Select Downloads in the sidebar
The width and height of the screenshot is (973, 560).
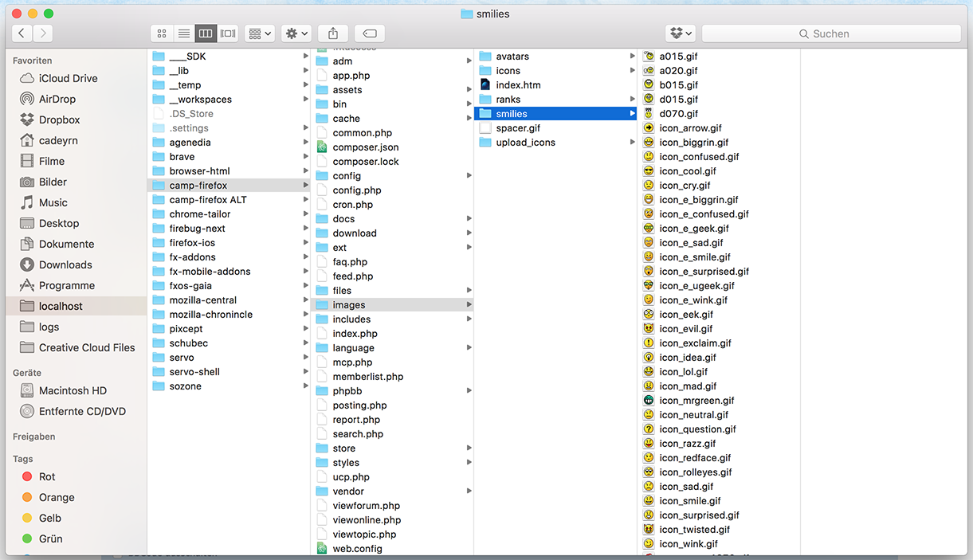pos(65,264)
